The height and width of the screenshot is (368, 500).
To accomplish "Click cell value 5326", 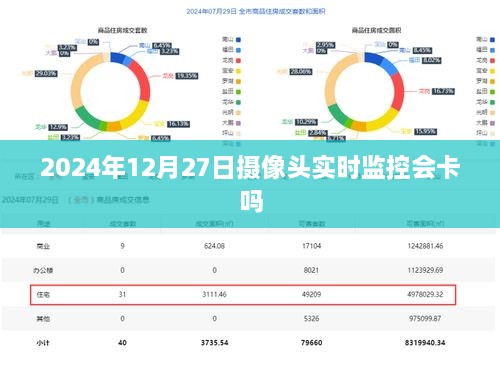I will pos(311,319).
